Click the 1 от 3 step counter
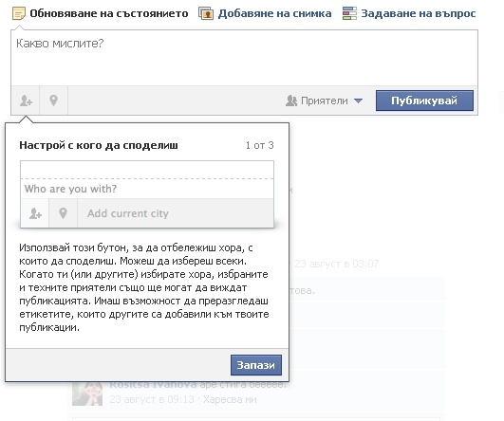Screen dimensions: 504x421 (x=260, y=145)
